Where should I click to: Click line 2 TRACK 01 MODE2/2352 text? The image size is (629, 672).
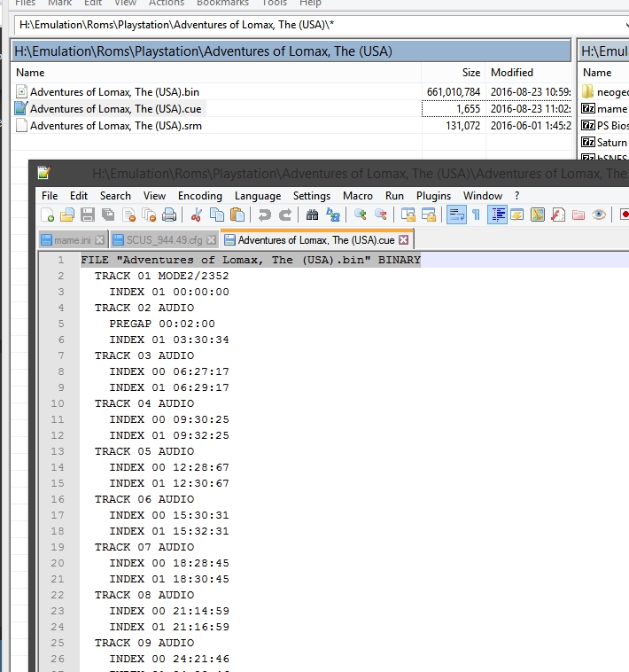tap(162, 276)
